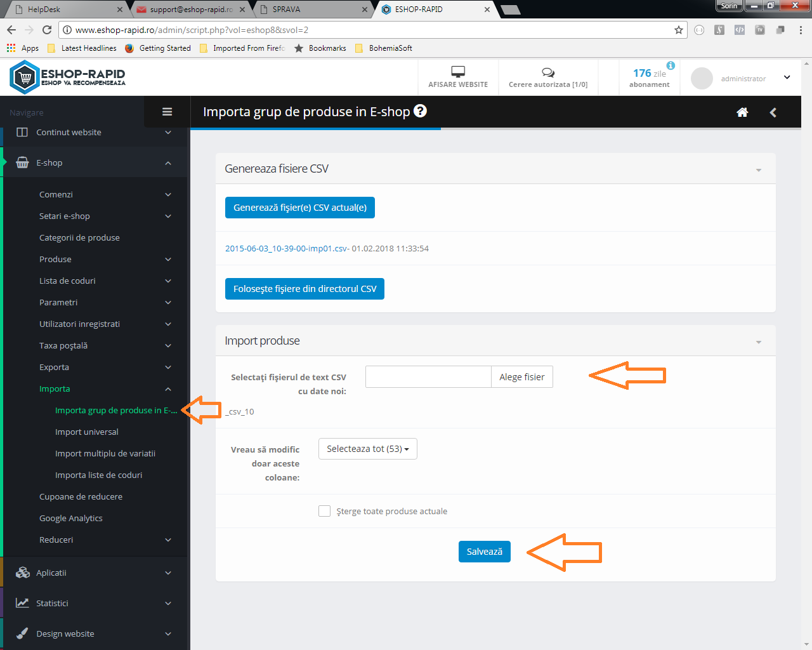Viewport: 812px width, 650px height.
Task: Select Importa grup de produse in E-shop
Action: click(x=116, y=410)
